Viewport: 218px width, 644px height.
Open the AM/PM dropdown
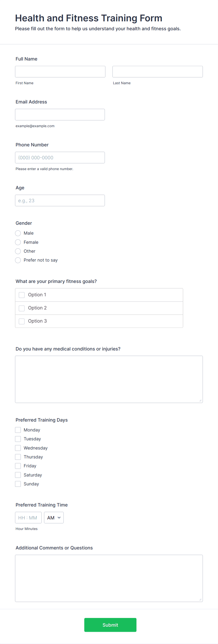(54, 518)
